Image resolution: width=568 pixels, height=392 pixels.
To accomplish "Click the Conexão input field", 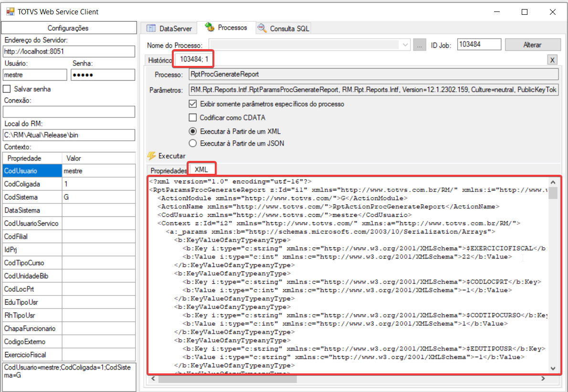I will (69, 112).
